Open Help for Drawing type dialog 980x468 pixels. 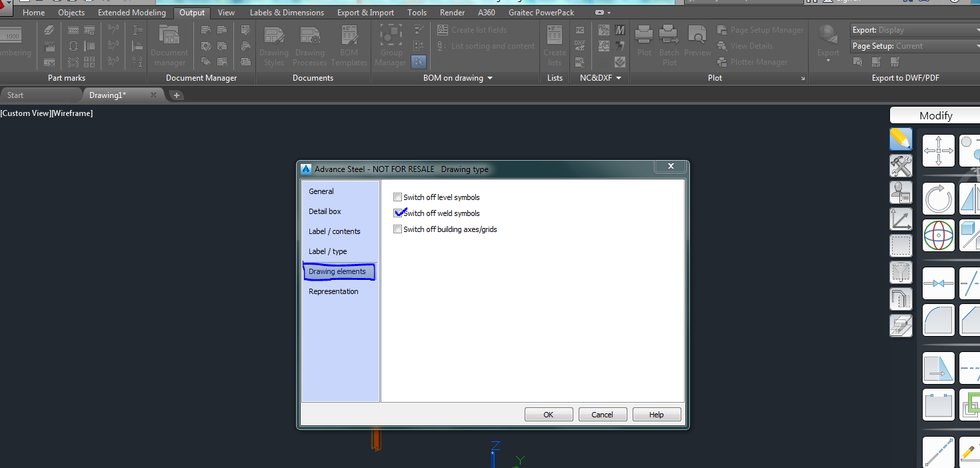click(x=657, y=415)
